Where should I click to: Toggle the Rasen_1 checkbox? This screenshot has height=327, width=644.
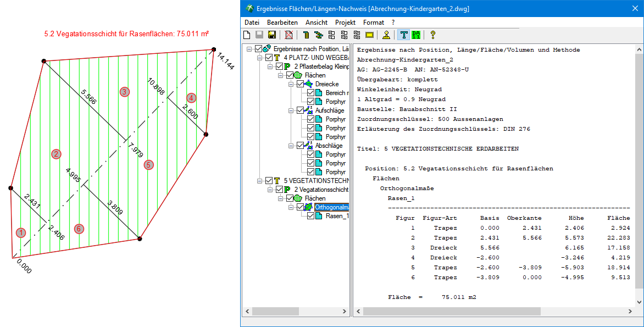(310, 216)
